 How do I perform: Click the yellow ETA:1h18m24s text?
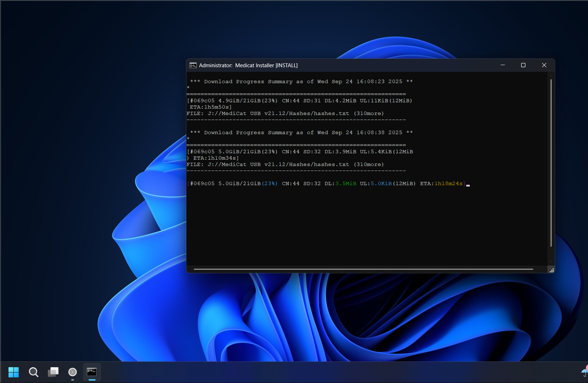click(448, 184)
